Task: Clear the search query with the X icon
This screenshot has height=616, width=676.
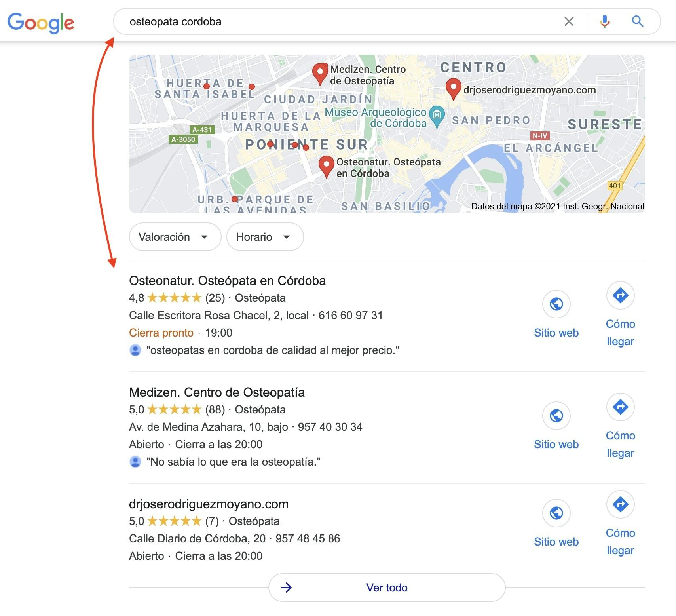Action: (569, 21)
